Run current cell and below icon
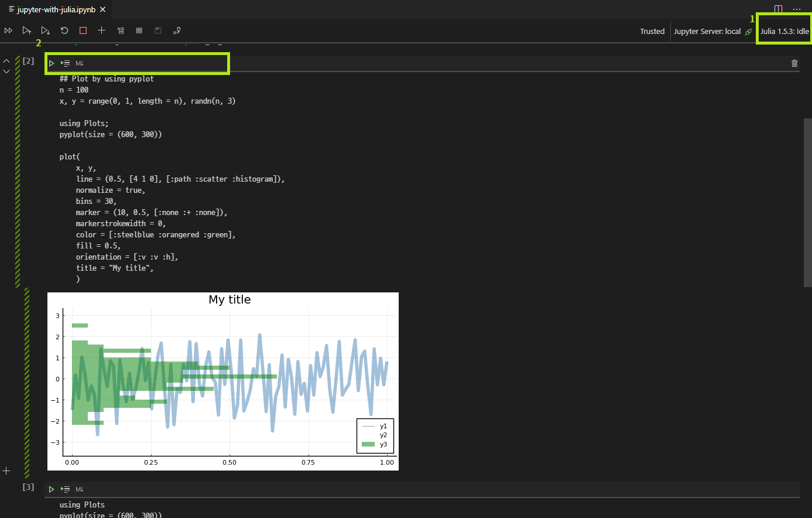 [46, 30]
